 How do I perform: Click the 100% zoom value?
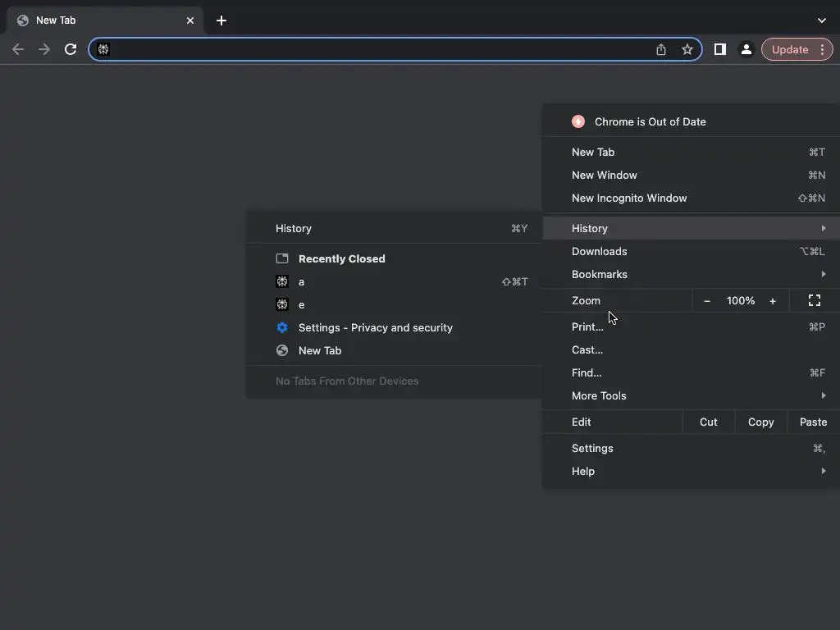tap(741, 301)
